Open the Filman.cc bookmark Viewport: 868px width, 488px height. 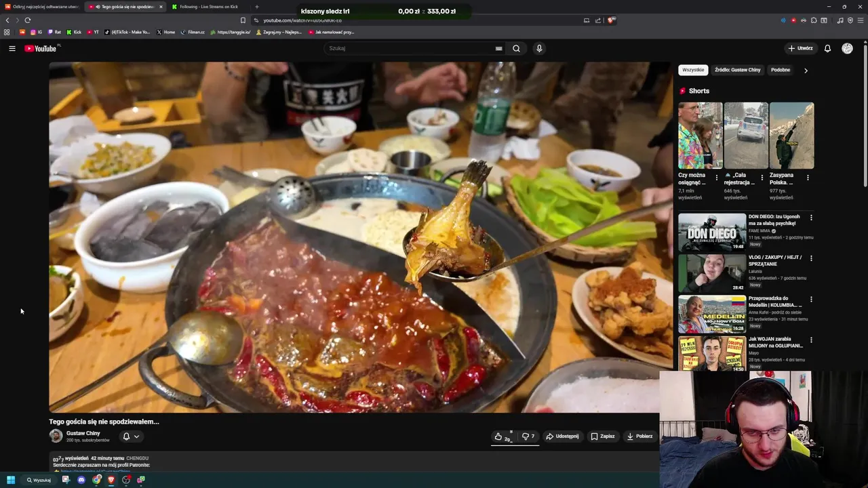[193, 32]
